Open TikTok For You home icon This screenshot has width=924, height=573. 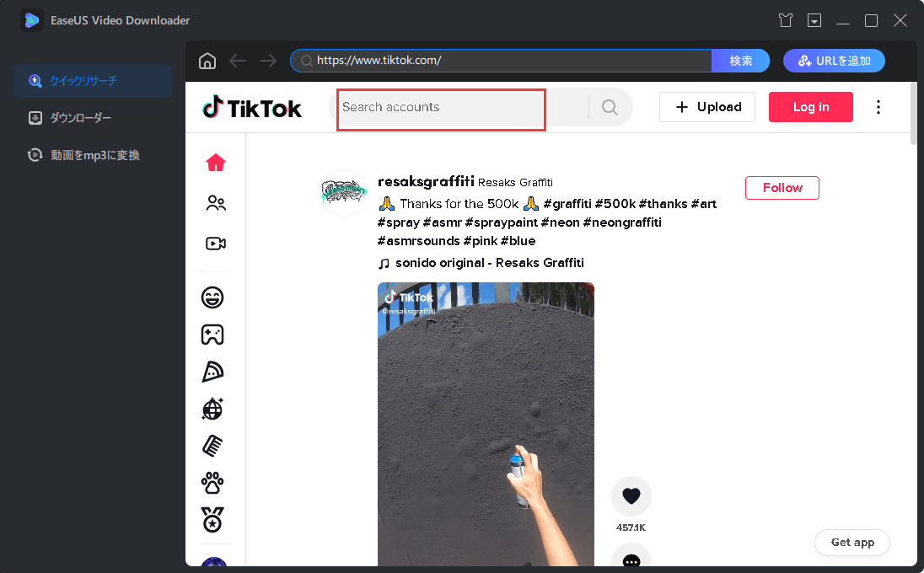tap(216, 163)
